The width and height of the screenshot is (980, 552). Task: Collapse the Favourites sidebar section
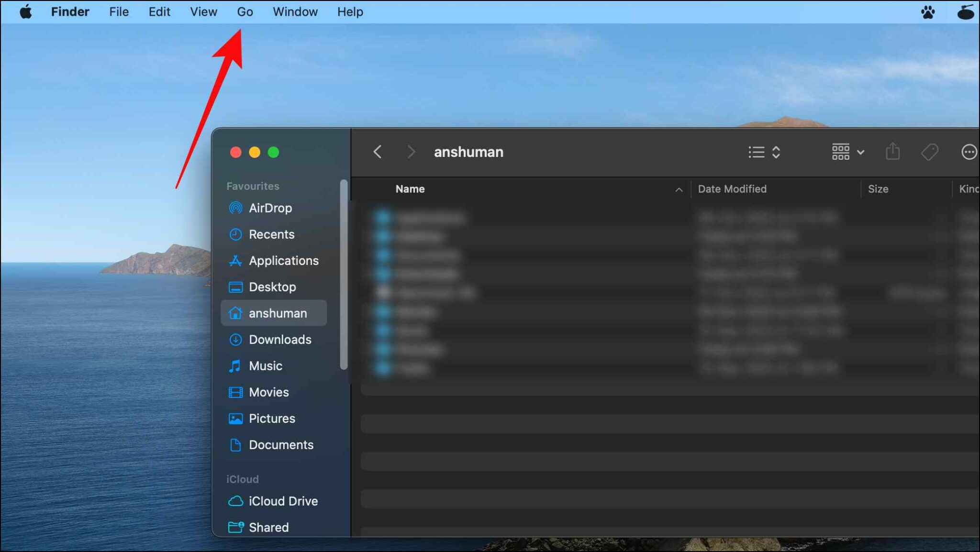click(x=252, y=186)
